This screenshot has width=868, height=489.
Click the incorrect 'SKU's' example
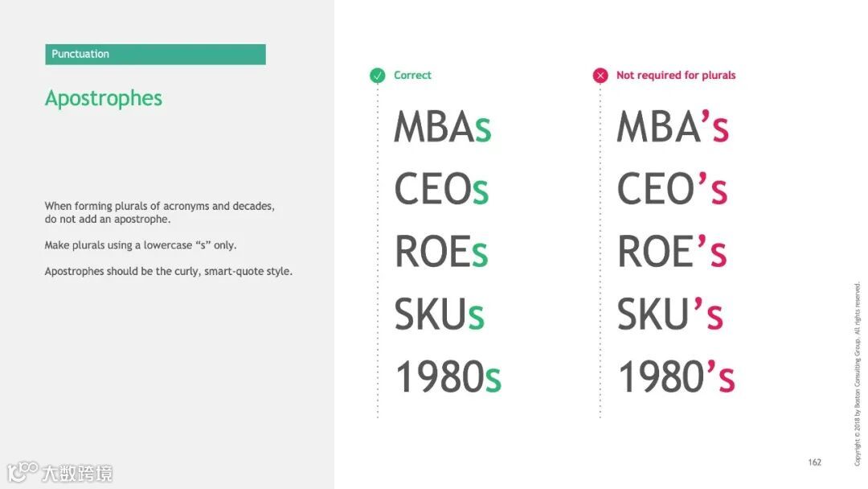670,314
